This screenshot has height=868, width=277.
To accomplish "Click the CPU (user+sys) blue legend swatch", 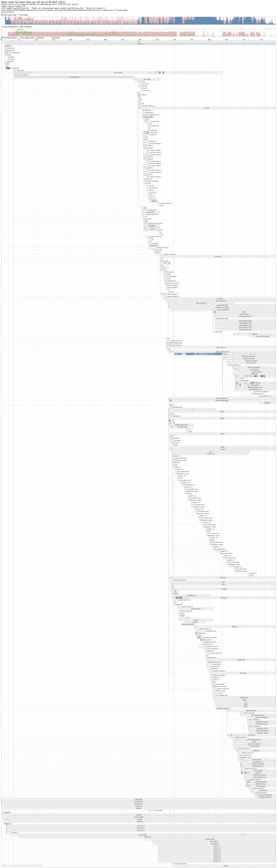I will click(2, 15).
